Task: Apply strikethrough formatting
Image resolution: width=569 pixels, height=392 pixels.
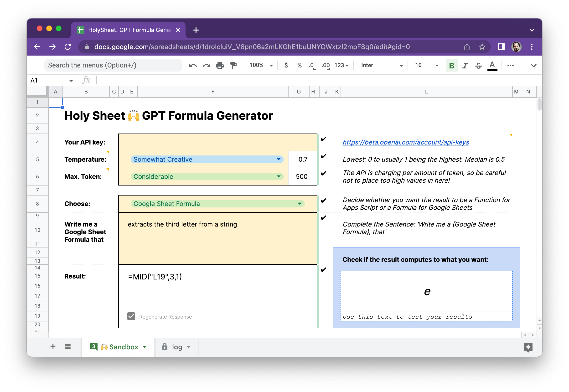Action: (478, 66)
